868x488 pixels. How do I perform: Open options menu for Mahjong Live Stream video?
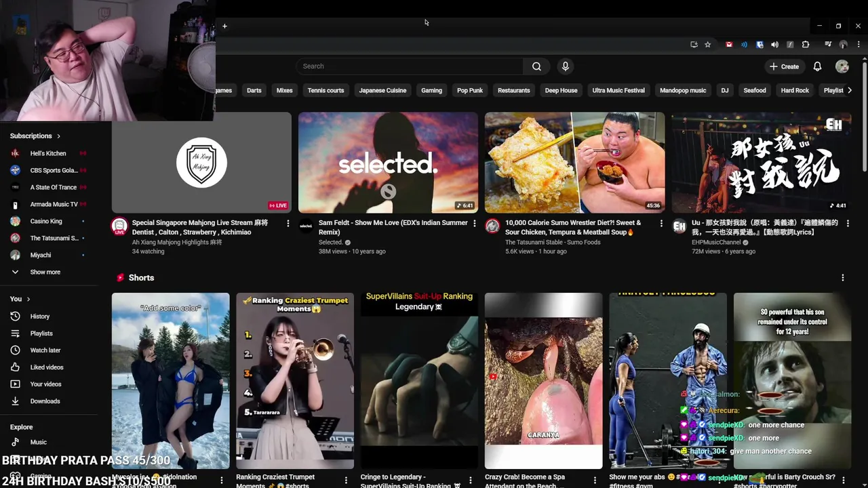[x=288, y=223]
